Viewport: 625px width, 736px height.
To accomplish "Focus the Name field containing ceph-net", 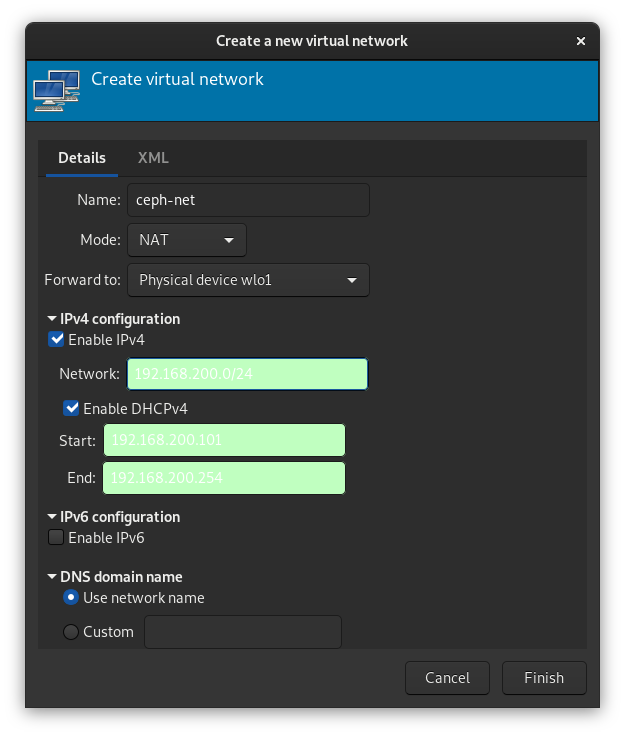I will [248, 200].
